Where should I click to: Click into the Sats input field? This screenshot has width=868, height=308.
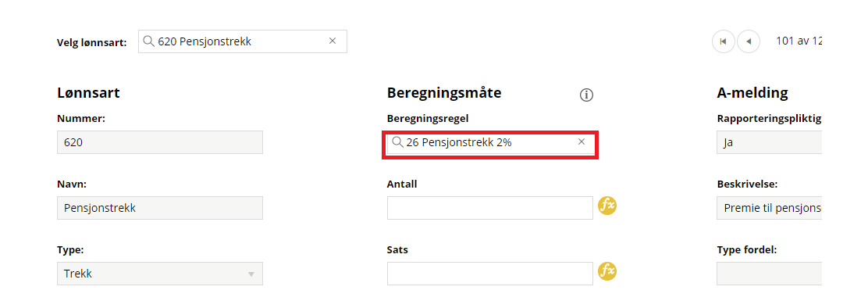click(x=490, y=274)
